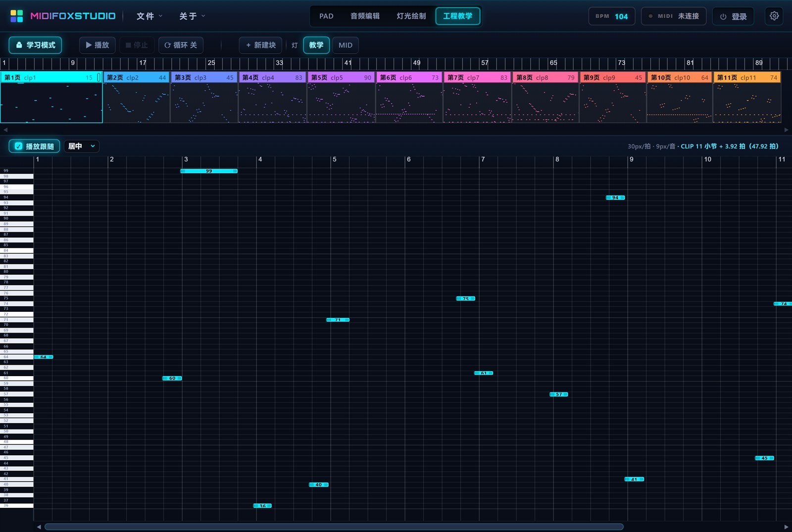Select clip 第8页 clp8 thumbnail
This screenshot has width=792, height=532.
pyautogui.click(x=545, y=97)
